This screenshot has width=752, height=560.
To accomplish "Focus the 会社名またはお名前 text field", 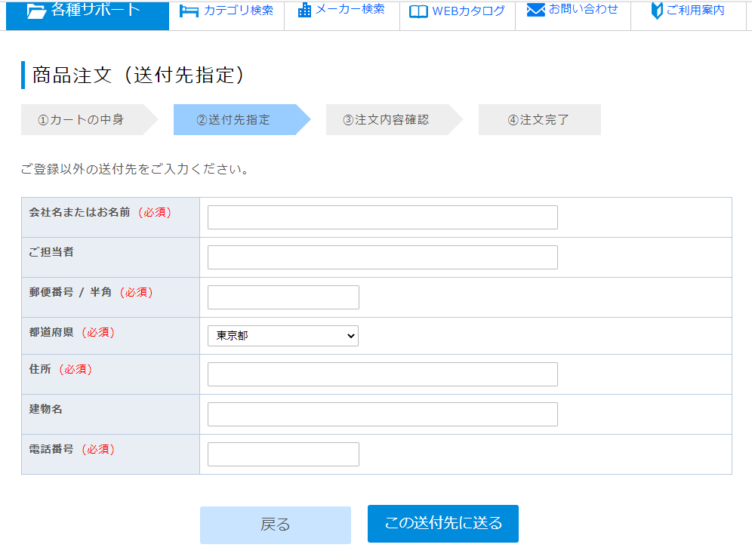I will pos(383,217).
